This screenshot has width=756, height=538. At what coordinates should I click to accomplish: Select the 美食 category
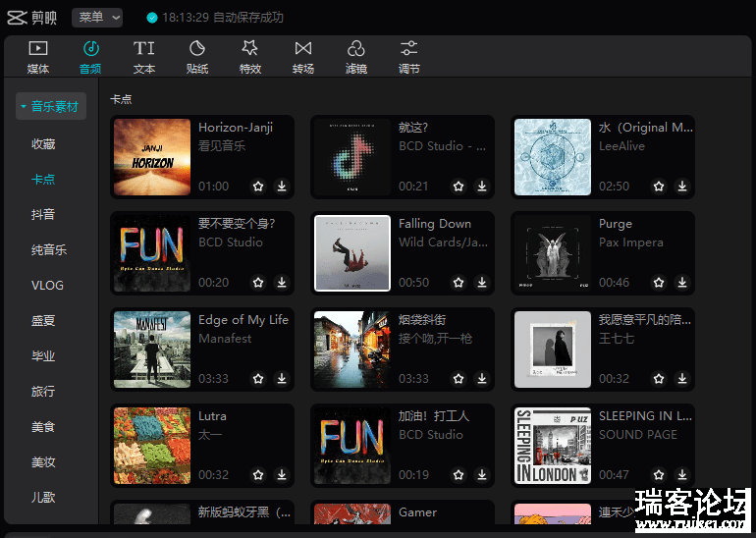point(43,427)
